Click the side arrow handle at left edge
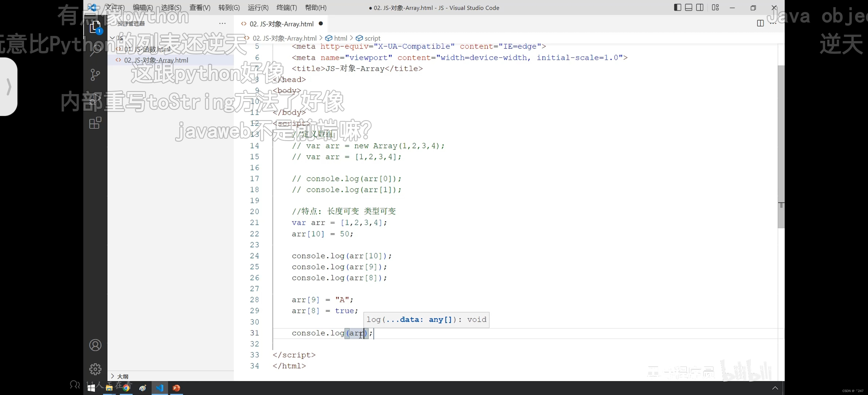Screen dimensions: 868x395 click(x=9, y=87)
